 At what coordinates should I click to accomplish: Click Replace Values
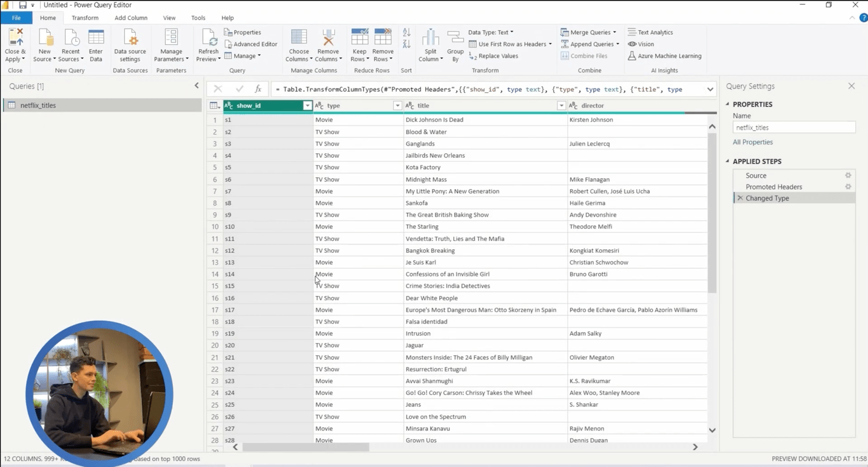[494, 56]
